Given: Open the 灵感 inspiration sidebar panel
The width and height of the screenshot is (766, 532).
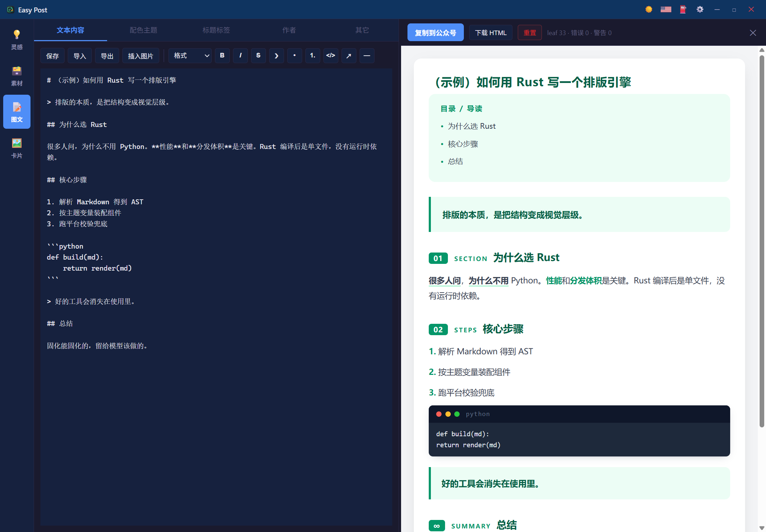Looking at the screenshot, I should (x=17, y=39).
